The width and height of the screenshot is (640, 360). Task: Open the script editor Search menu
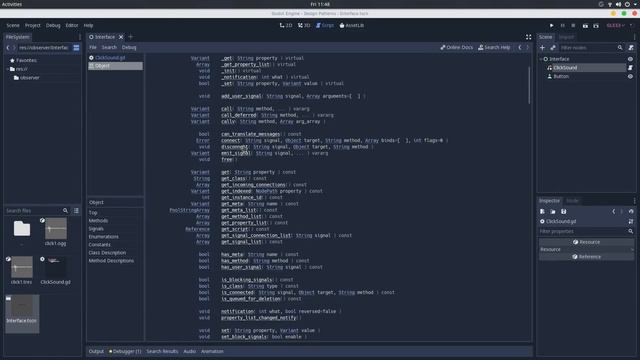point(109,47)
